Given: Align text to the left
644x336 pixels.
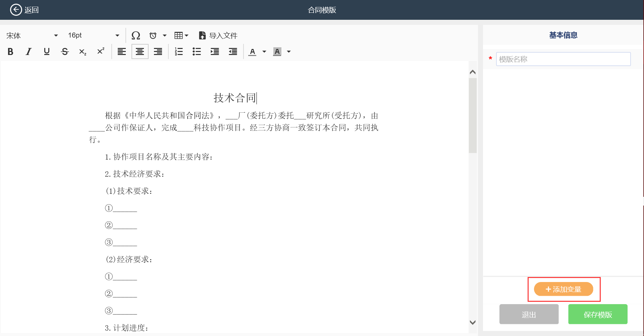Looking at the screenshot, I should point(121,52).
